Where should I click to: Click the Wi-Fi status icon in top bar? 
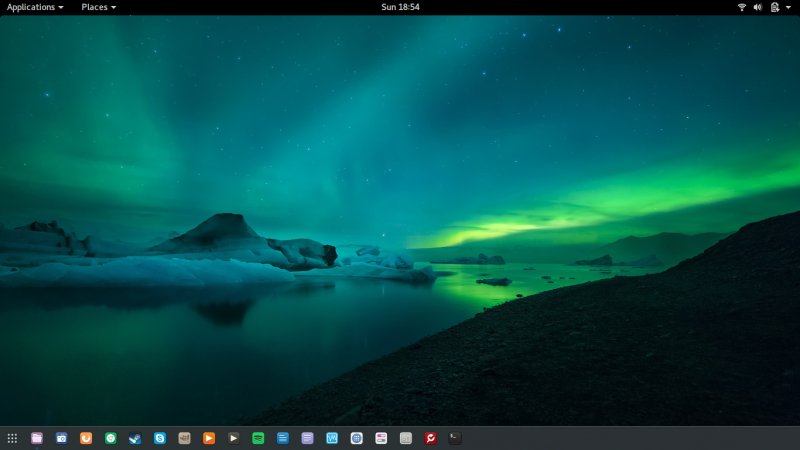coord(742,7)
